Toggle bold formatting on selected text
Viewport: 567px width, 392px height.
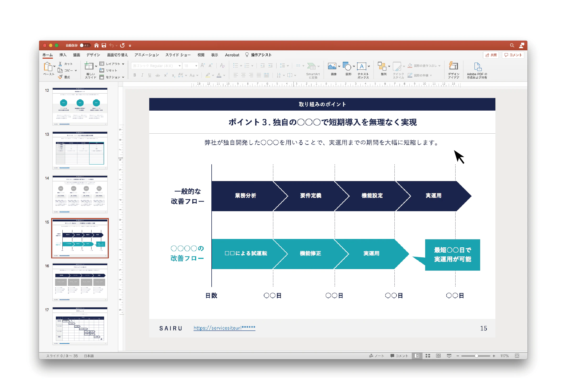pos(135,75)
